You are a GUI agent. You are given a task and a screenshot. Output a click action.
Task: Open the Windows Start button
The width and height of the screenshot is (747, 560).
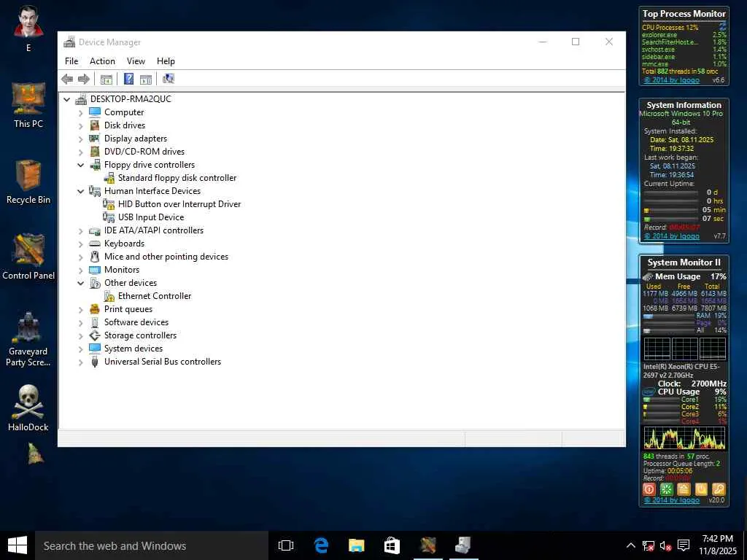[x=18, y=545]
